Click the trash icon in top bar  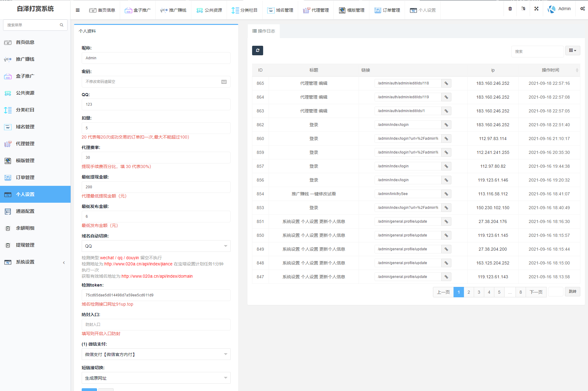(x=510, y=9)
